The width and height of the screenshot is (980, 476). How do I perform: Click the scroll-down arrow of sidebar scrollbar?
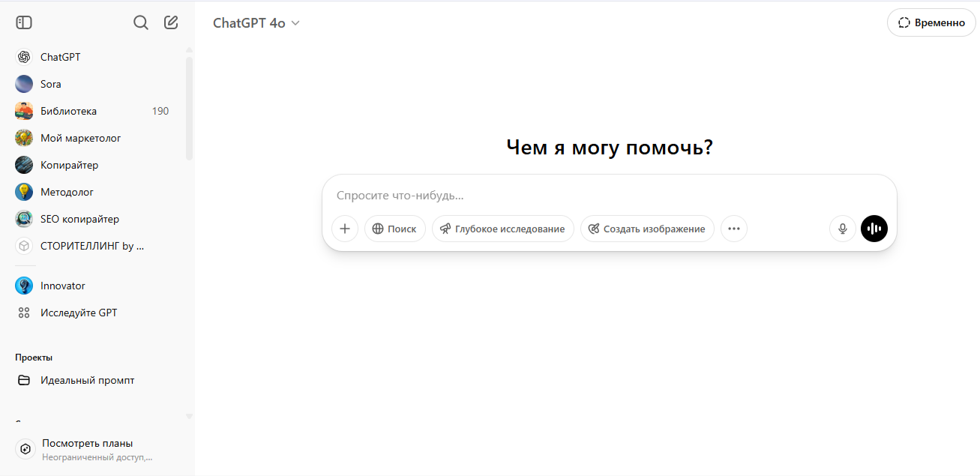tap(189, 416)
